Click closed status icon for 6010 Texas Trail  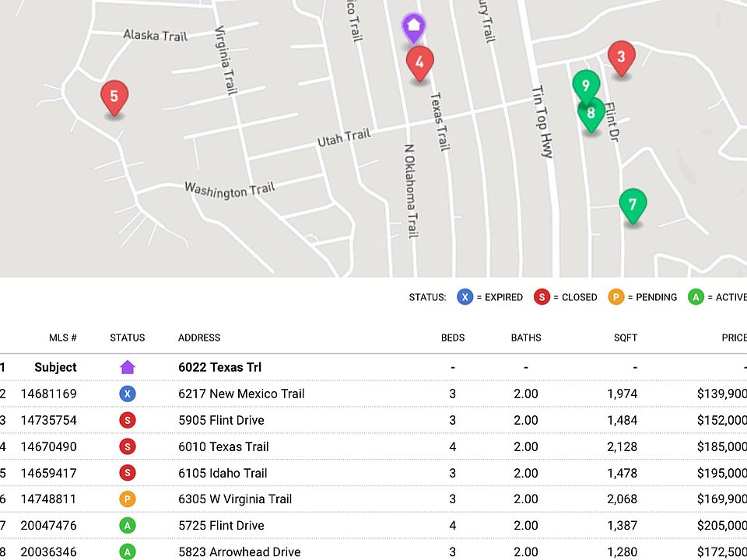(x=127, y=446)
